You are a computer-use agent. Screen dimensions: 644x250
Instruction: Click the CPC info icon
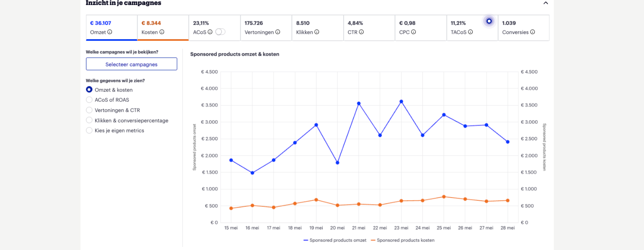414,32
